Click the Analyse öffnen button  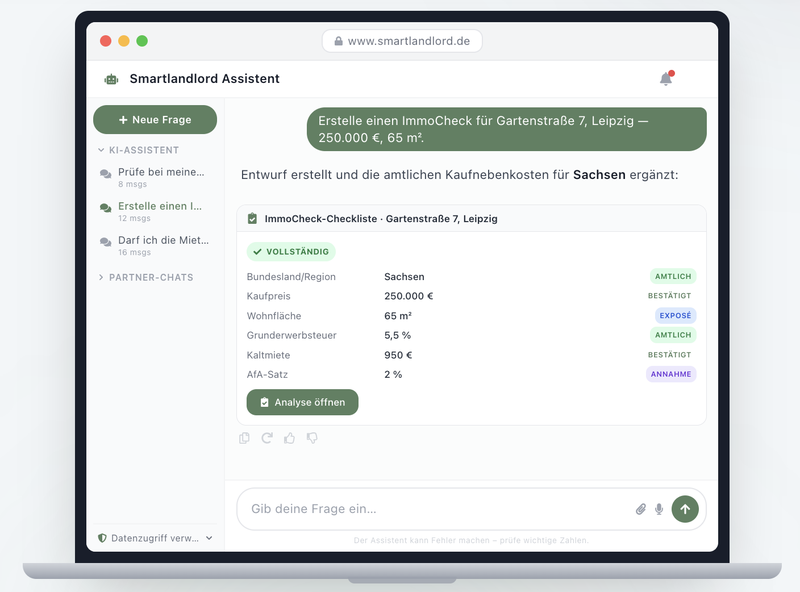point(303,402)
